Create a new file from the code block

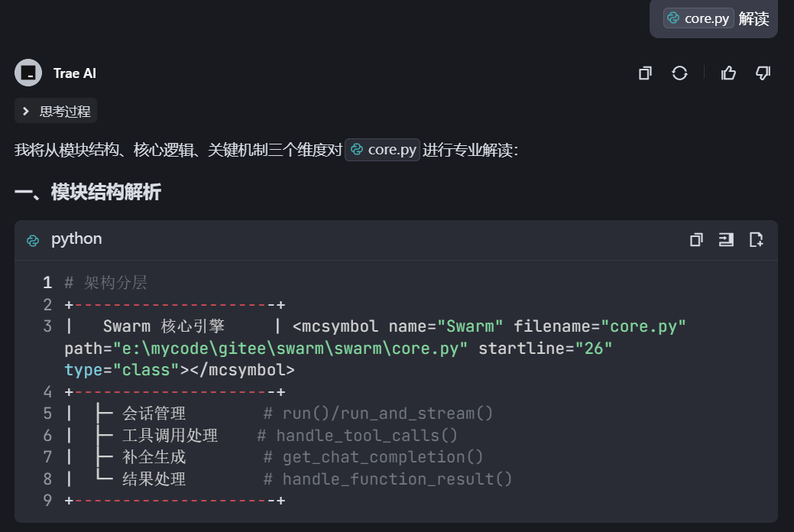pyautogui.click(x=756, y=239)
